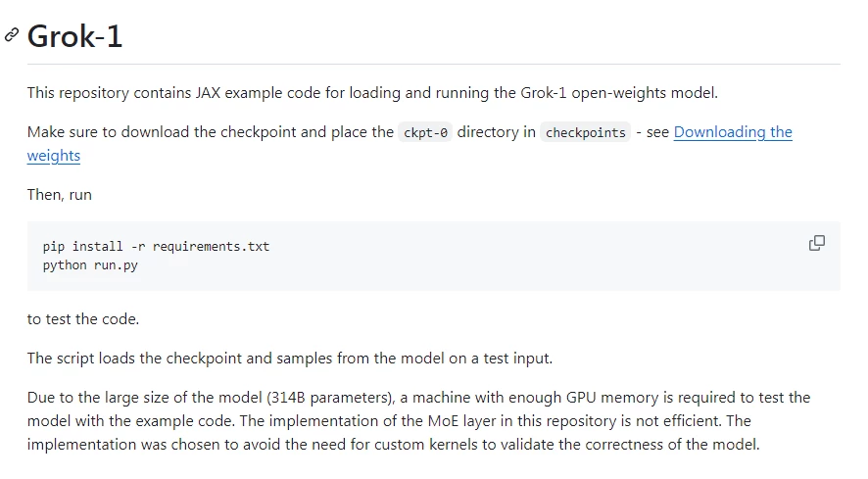This screenshot has width=868, height=479.
Task: Click the "python run.py" command line
Action: click(x=90, y=265)
